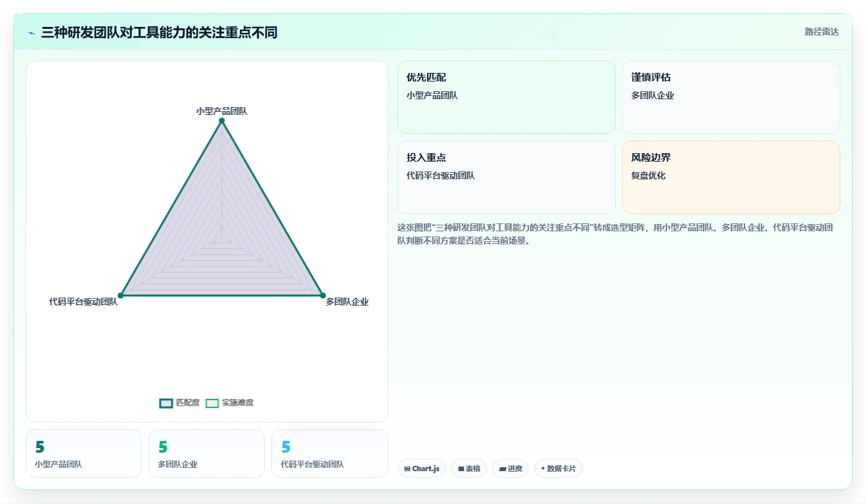Click the 表格 tag
The image size is (866, 504).
point(469,469)
